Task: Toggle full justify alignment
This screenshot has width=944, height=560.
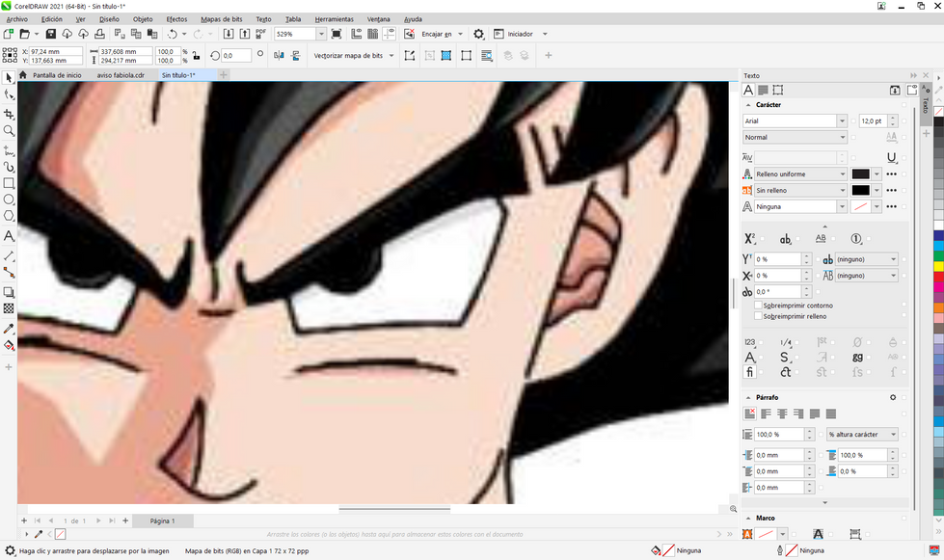Action: click(815, 413)
